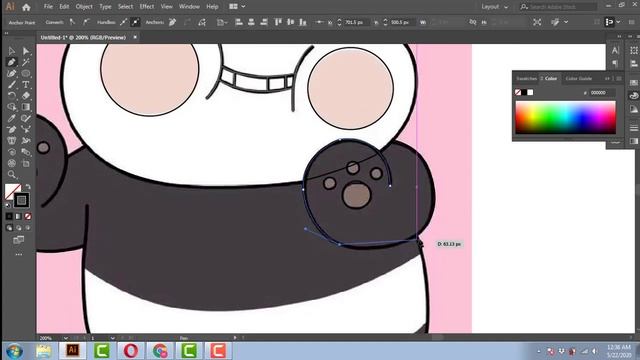The height and width of the screenshot is (360, 640).
Task: Open Edit Toolbar three dots
Action: (19, 254)
